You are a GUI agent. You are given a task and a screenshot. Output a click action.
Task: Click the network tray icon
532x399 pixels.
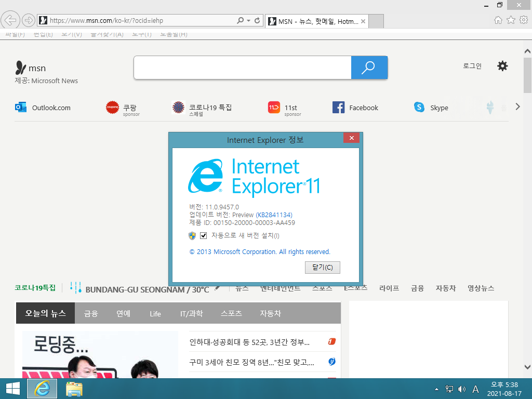(449, 389)
